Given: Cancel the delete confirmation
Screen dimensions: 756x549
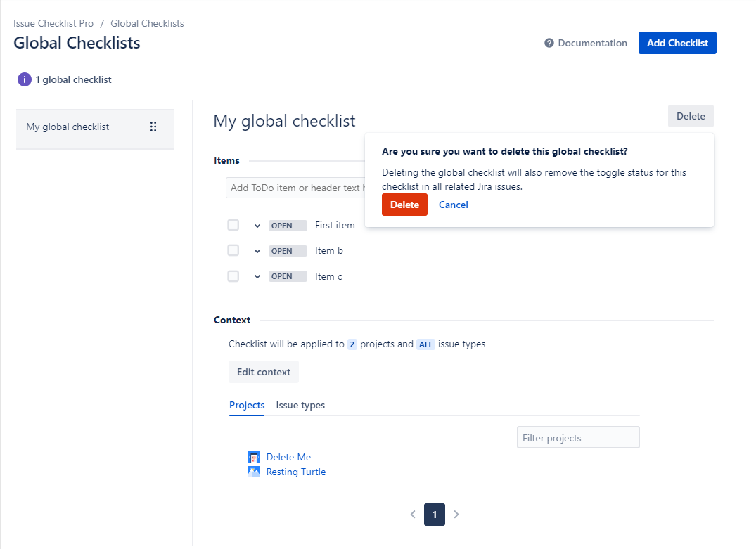Looking at the screenshot, I should coord(454,205).
